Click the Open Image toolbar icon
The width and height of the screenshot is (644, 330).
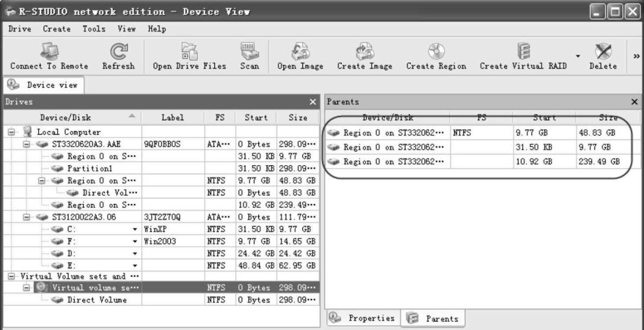(300, 52)
